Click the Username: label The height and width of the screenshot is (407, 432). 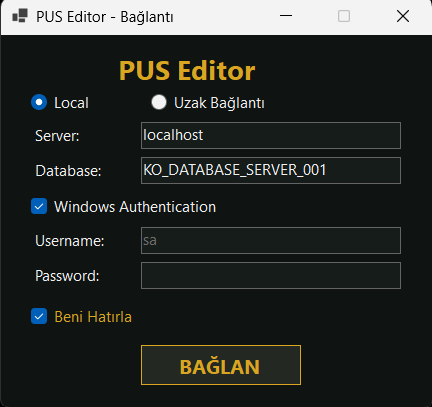pos(70,241)
